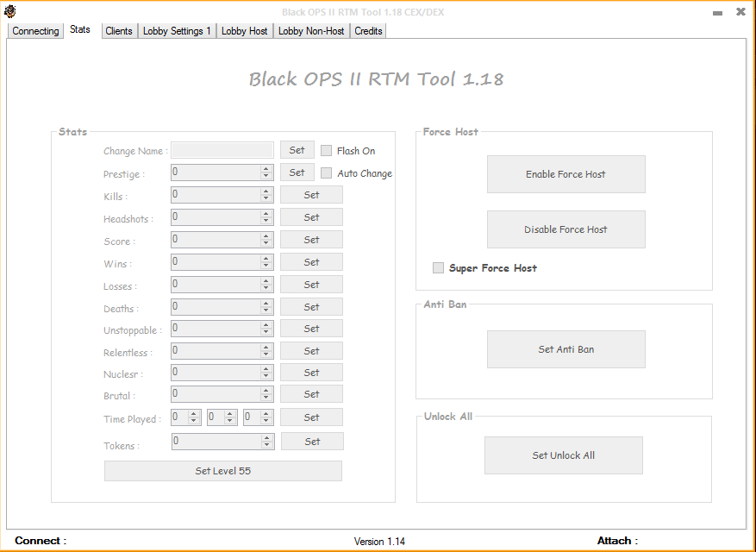
Task: Decrease the Kills value with down arrow
Action: pos(266,198)
